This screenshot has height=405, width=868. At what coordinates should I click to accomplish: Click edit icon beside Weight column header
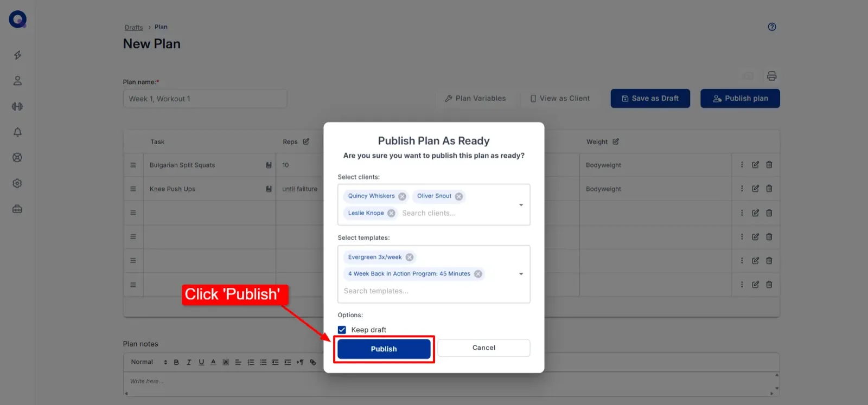point(616,142)
